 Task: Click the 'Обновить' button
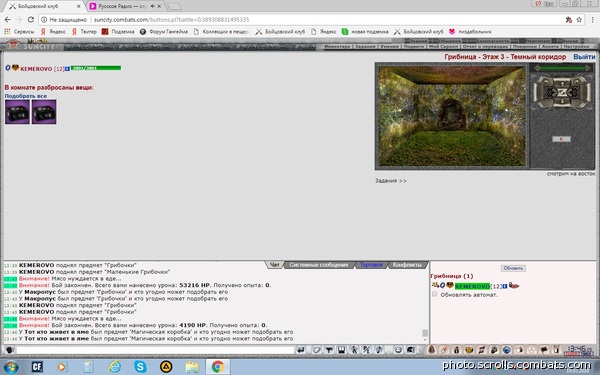(x=513, y=268)
